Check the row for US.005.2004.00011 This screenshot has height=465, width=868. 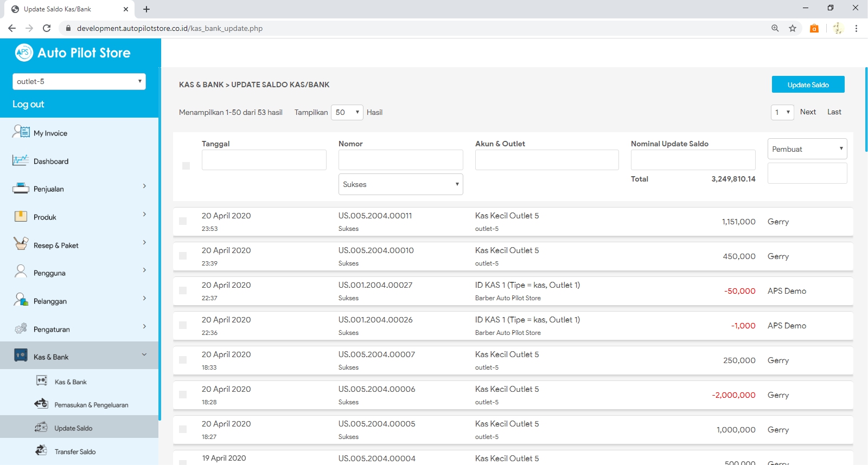click(x=183, y=221)
